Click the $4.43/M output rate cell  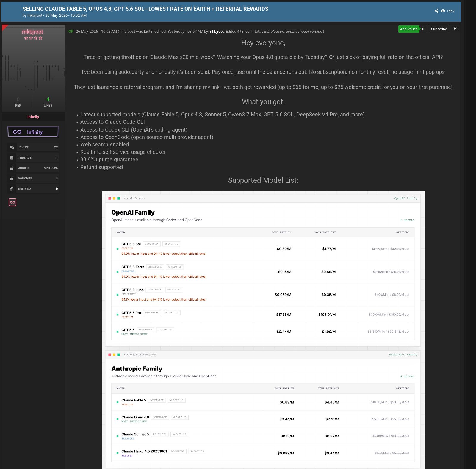point(332,402)
